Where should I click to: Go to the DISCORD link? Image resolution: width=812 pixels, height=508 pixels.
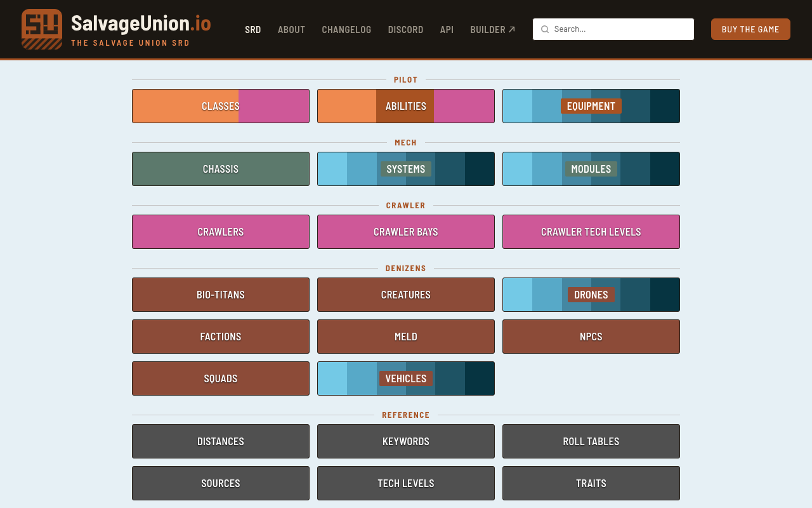pyautogui.click(x=405, y=29)
